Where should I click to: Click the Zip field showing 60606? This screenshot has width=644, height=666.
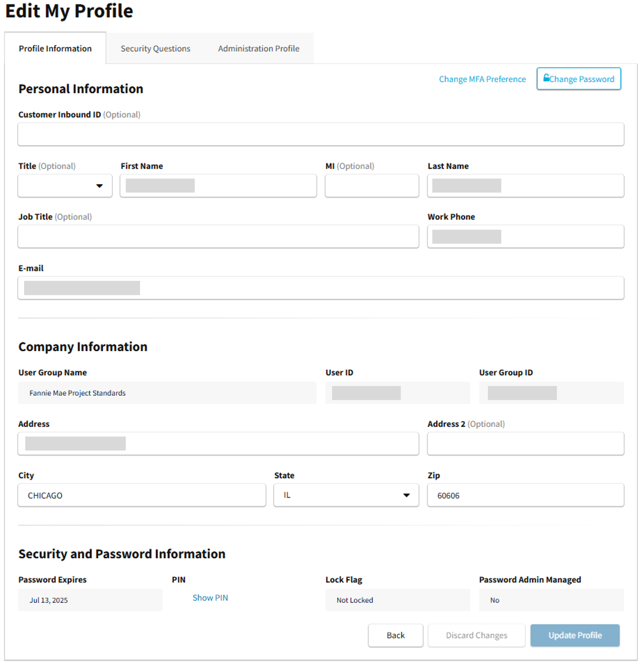click(525, 495)
